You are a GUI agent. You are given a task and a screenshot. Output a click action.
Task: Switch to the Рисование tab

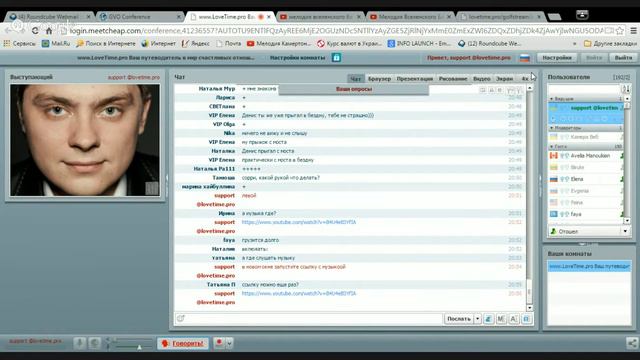(453, 78)
